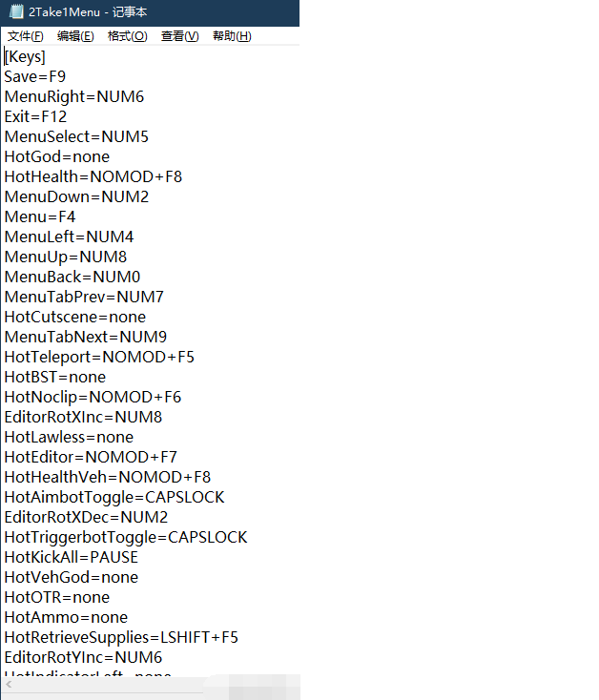Viewport: 599px width, 700px height.
Task: Click the Notepad icon in title bar
Action: [x=16, y=11]
